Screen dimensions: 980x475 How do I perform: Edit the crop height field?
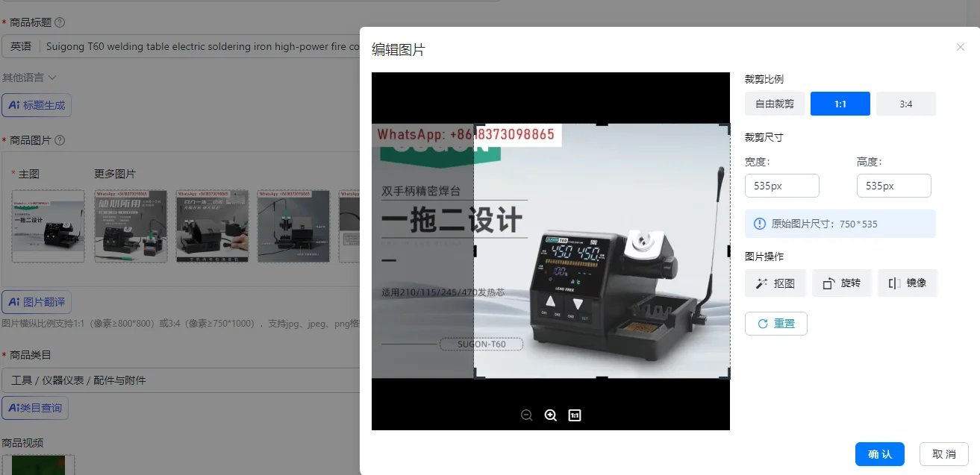[894, 186]
